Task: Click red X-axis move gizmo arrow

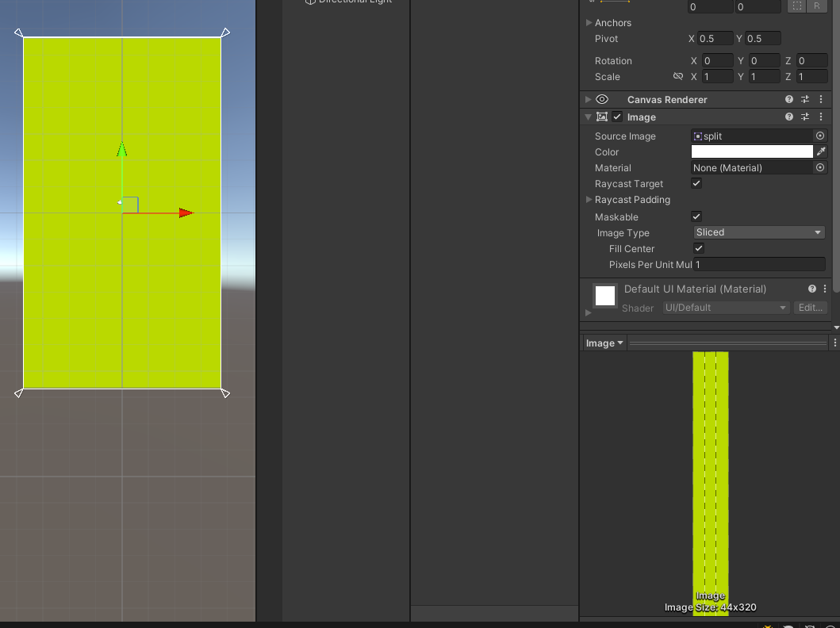Action: [186, 213]
